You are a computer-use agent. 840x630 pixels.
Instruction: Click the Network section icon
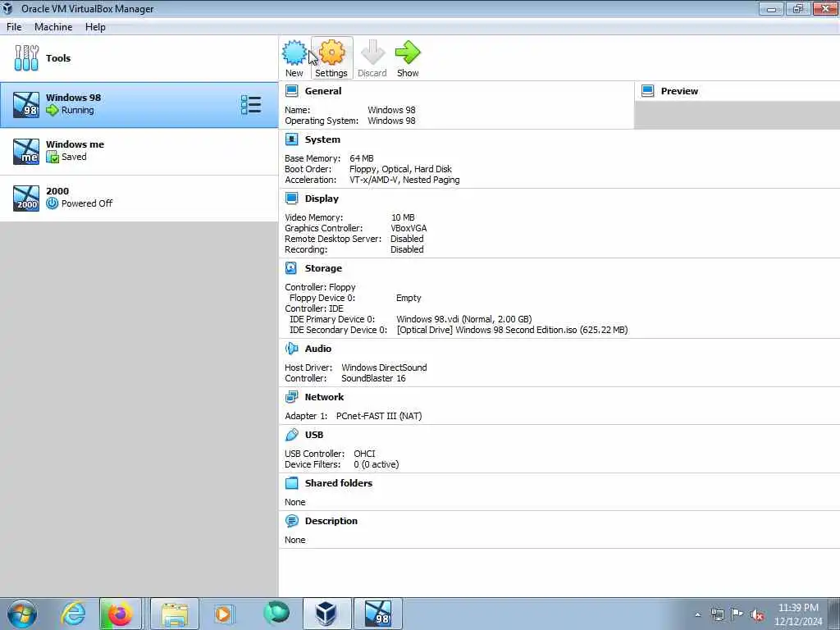[292, 397]
